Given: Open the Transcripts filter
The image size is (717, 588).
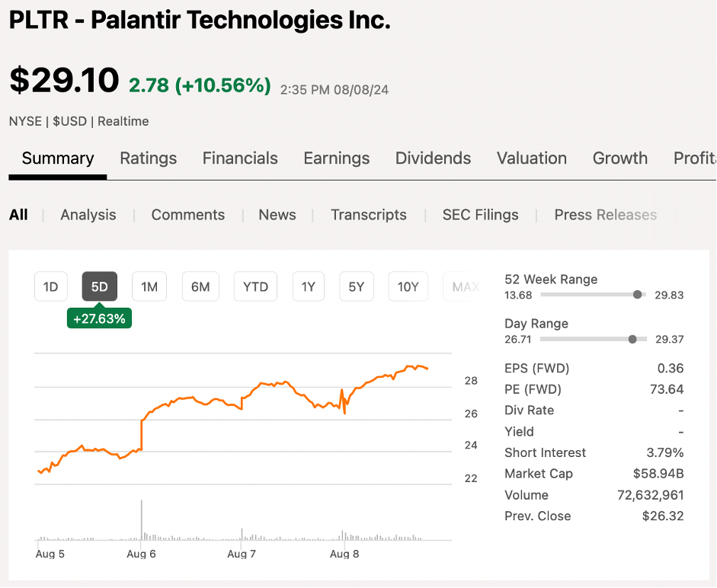Looking at the screenshot, I should tap(369, 215).
